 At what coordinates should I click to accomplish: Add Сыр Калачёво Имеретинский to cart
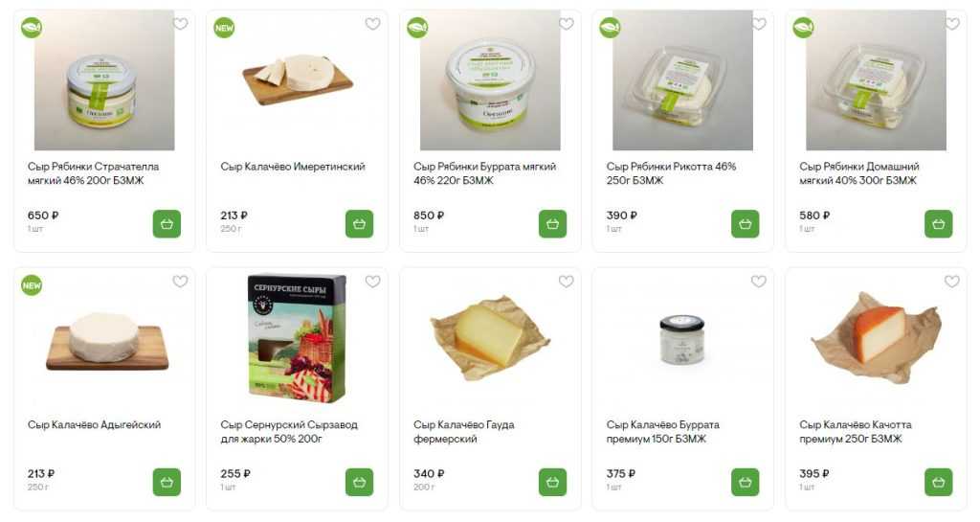pos(360,224)
